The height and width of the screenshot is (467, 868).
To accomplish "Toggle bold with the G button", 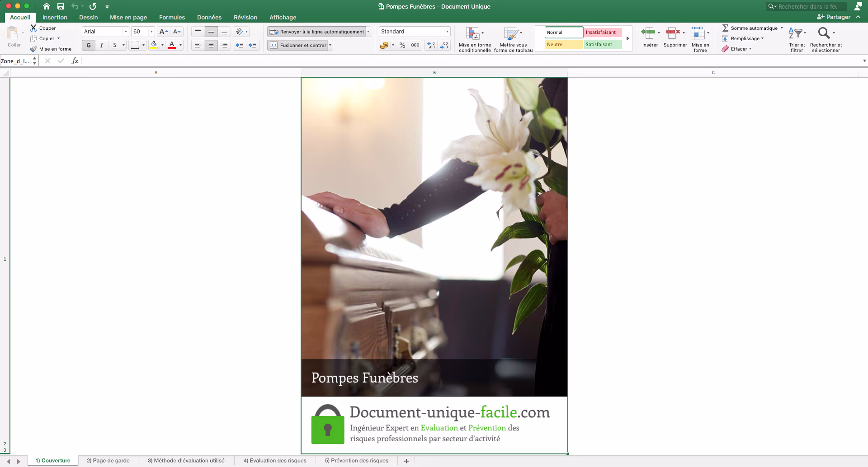I will point(89,45).
